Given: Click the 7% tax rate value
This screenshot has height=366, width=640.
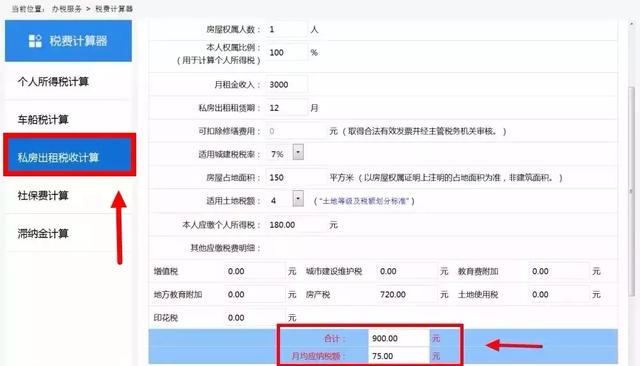Looking at the screenshot, I should 277,154.
